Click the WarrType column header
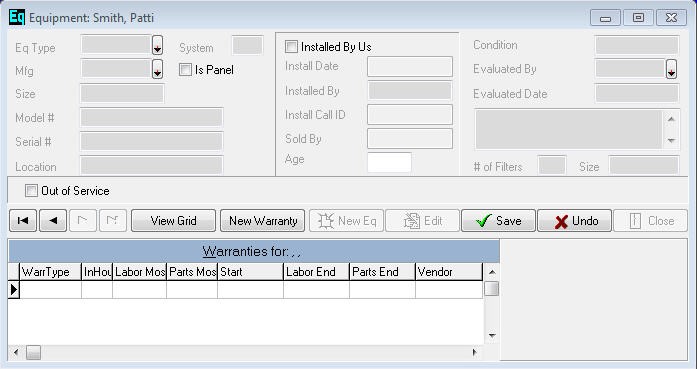The image size is (697, 369). (x=51, y=272)
